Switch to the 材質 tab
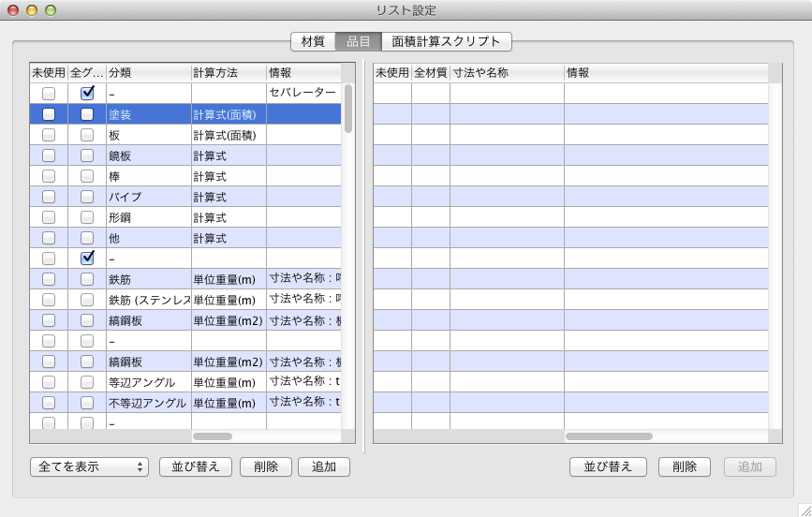Image resolution: width=812 pixels, height=517 pixels. pyautogui.click(x=313, y=41)
